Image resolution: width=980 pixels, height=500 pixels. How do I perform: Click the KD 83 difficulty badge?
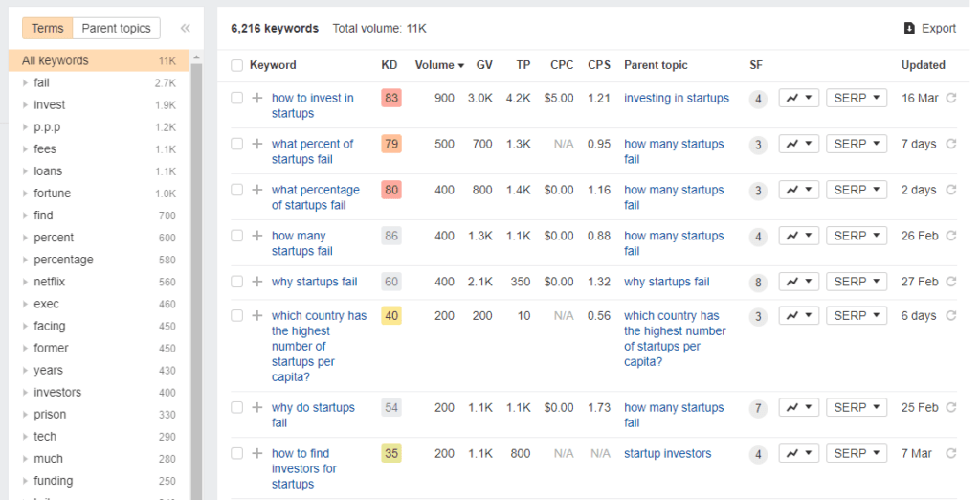(x=390, y=98)
